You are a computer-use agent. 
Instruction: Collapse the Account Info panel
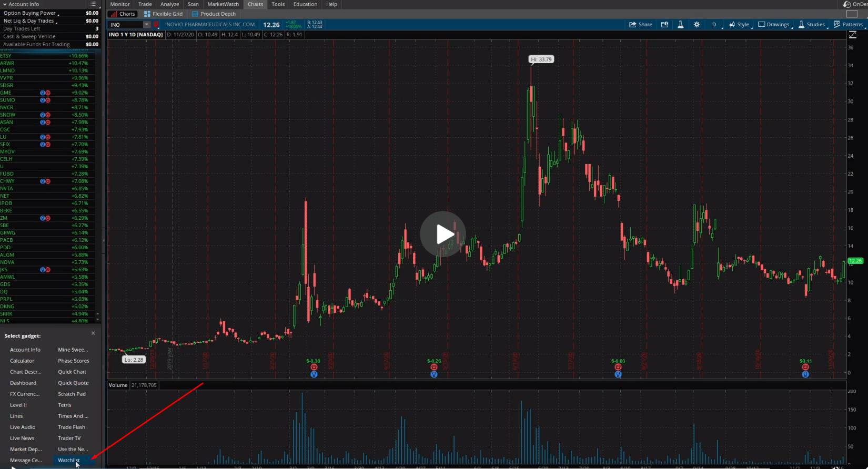5,4
